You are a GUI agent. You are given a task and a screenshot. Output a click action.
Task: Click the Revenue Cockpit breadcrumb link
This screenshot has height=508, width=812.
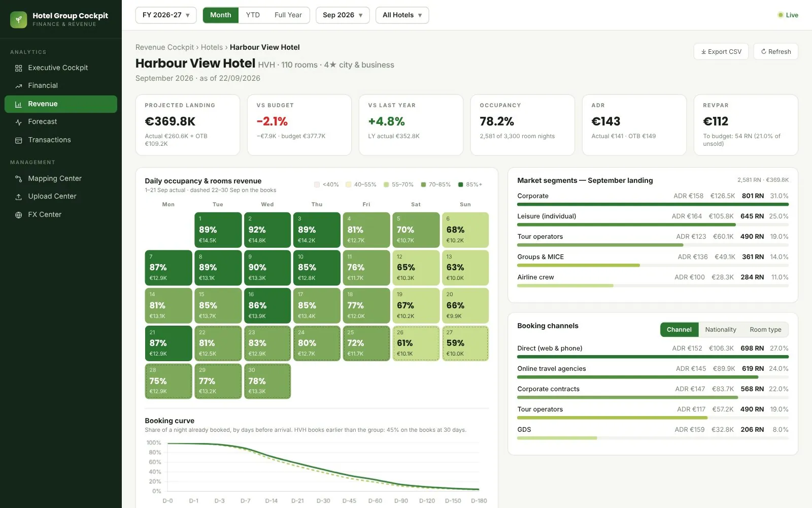coord(164,47)
